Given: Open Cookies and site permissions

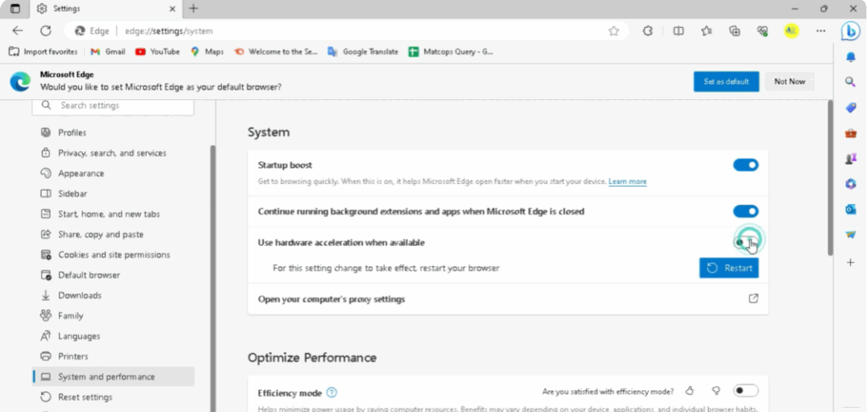Looking at the screenshot, I should (x=113, y=254).
